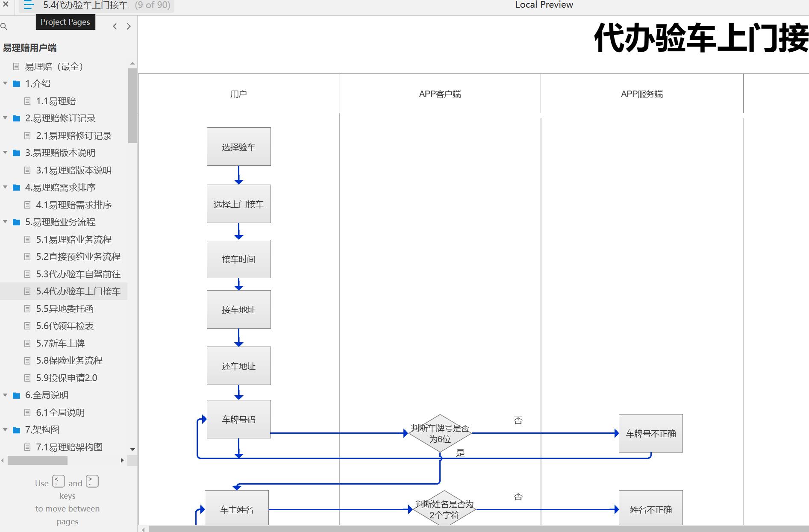809x532 pixels.
Task: Click sidebar horizontal scroll right arrow
Action: pos(122,461)
